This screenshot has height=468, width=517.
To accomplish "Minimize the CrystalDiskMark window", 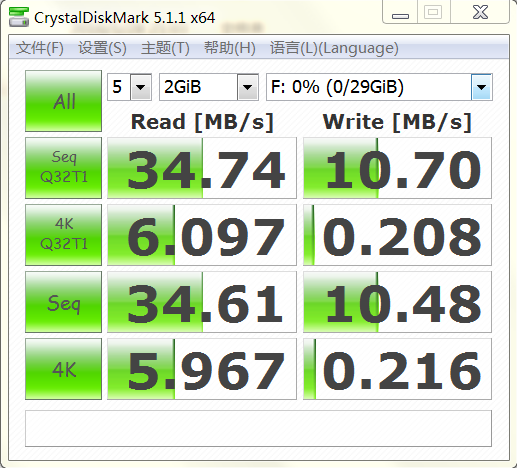I will coord(400,13).
